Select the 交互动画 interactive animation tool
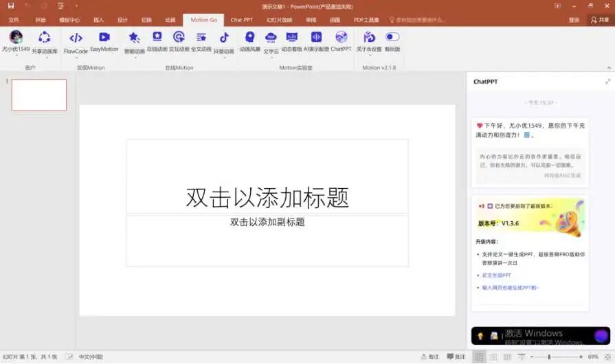 [179, 37]
